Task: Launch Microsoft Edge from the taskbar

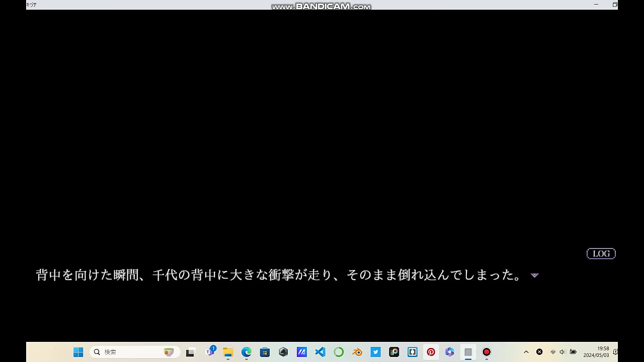Action: 247,352
